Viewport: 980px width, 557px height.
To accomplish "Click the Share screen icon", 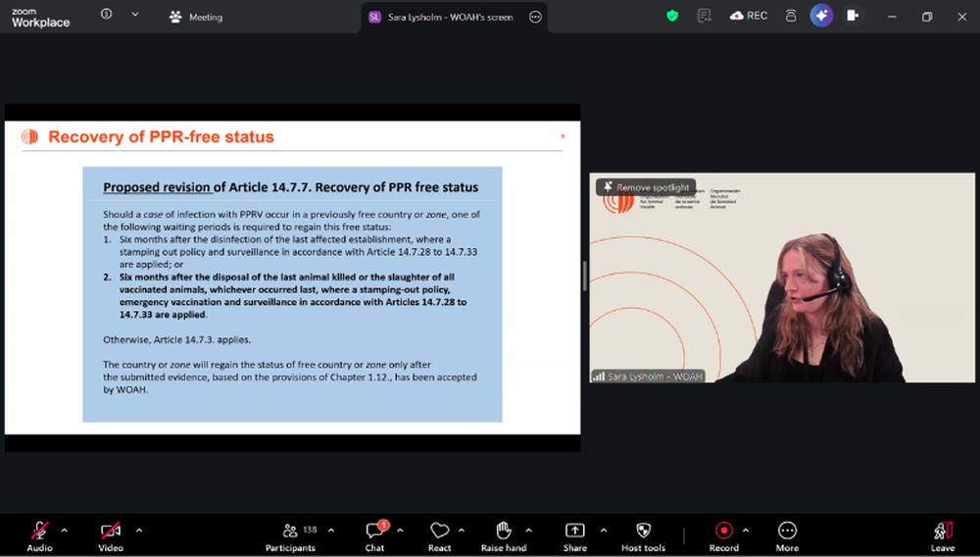I will 574,534.
